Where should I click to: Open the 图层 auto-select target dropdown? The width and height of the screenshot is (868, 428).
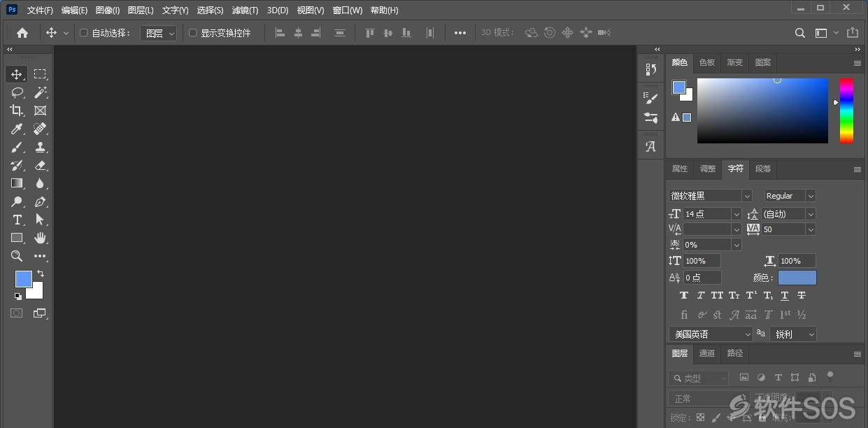tap(159, 33)
